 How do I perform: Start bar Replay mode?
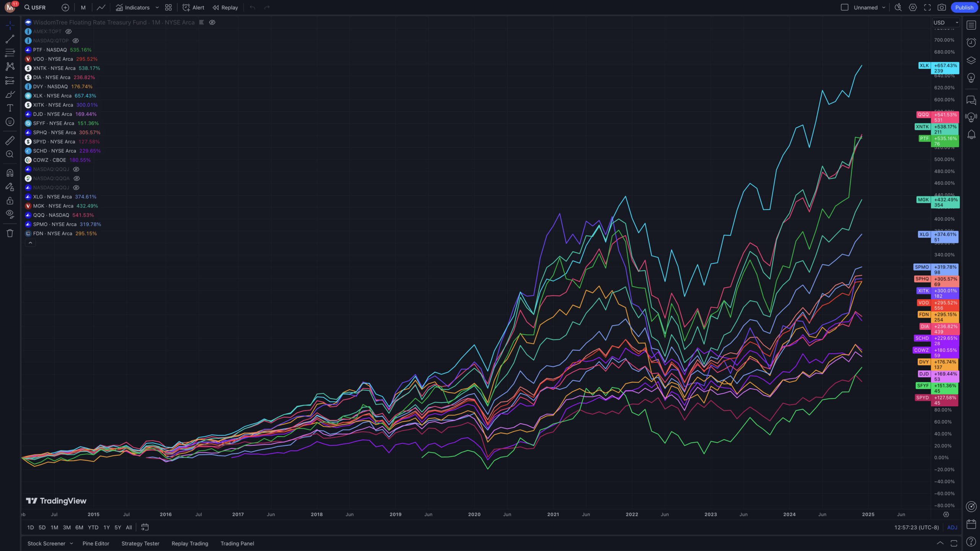click(225, 7)
